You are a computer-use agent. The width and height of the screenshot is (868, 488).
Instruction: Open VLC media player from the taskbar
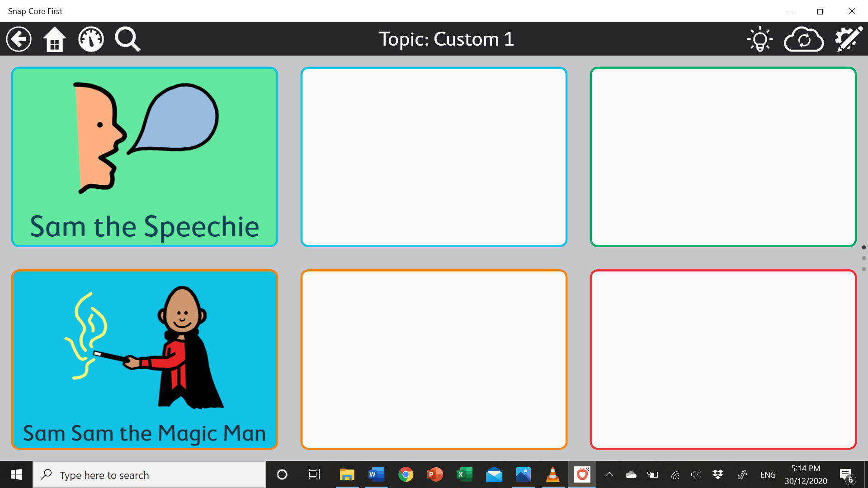552,474
